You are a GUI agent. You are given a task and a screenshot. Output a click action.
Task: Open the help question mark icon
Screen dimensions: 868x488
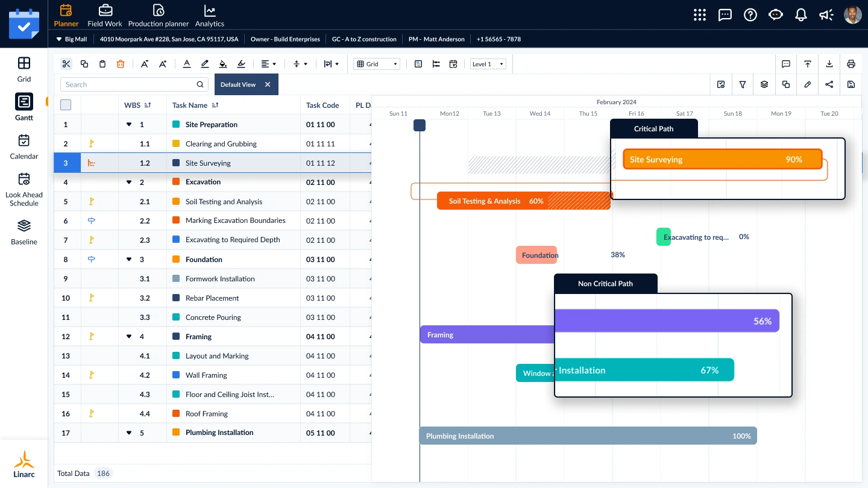coord(750,15)
